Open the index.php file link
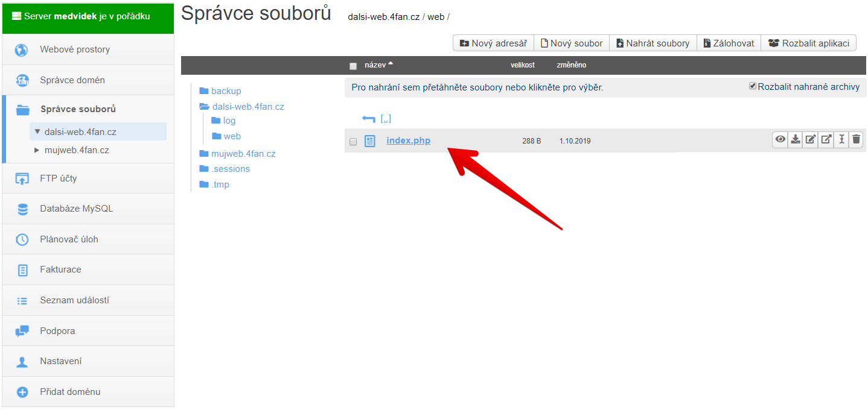Screen dimensions: 868x413 (409, 140)
